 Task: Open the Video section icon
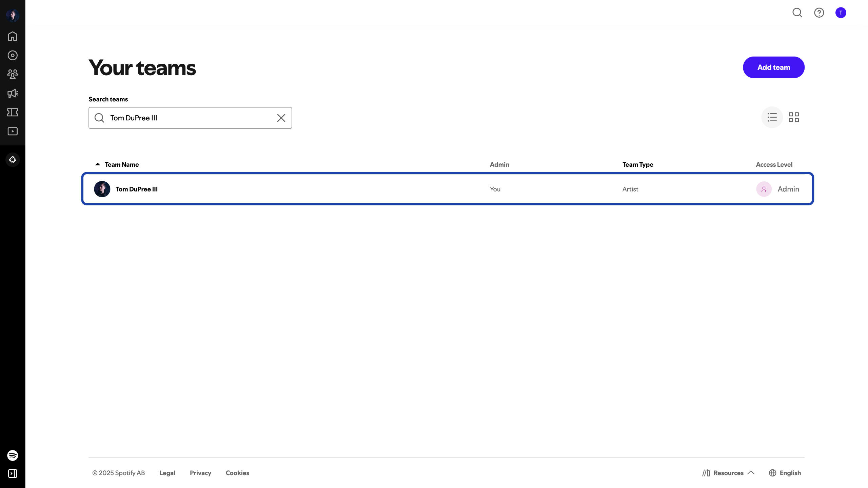(13, 131)
